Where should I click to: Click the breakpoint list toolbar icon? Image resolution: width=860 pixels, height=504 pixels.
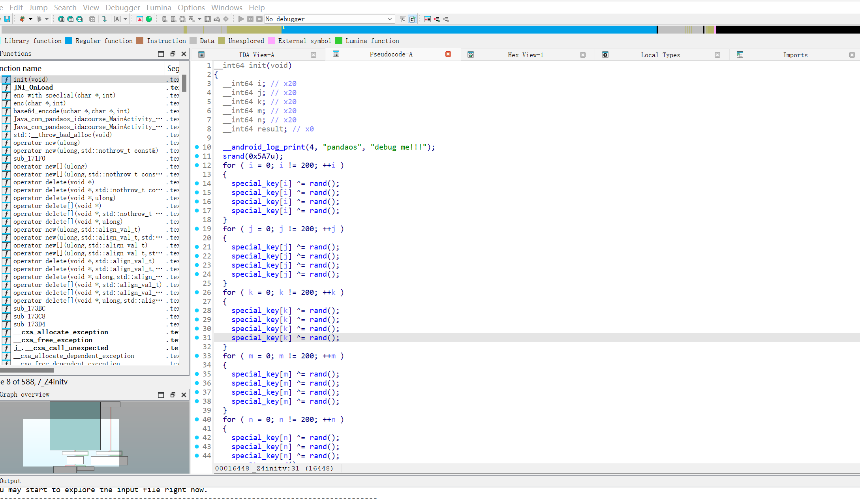click(x=427, y=19)
